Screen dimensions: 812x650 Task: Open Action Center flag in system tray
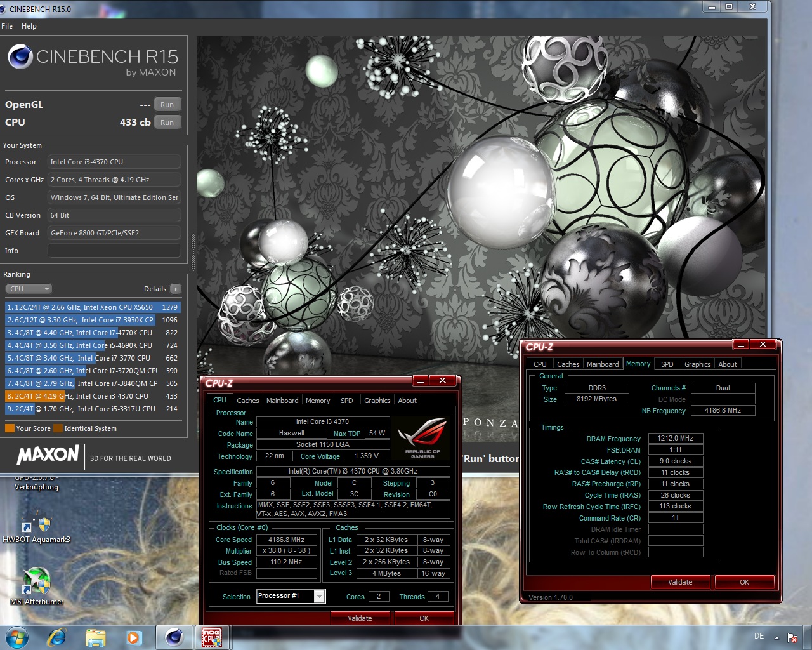click(792, 637)
